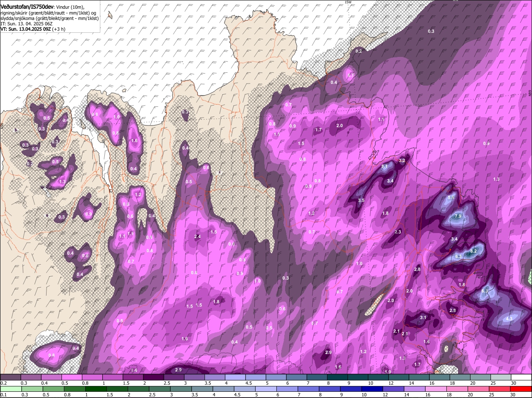Viewport: 532px width, 398px height.
Task: Click the 4.3 precipitation value on map
Action: click(510, 319)
